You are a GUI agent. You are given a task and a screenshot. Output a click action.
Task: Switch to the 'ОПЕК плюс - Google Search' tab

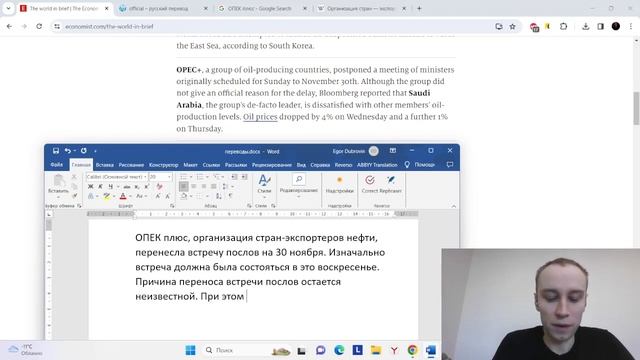coord(260,8)
